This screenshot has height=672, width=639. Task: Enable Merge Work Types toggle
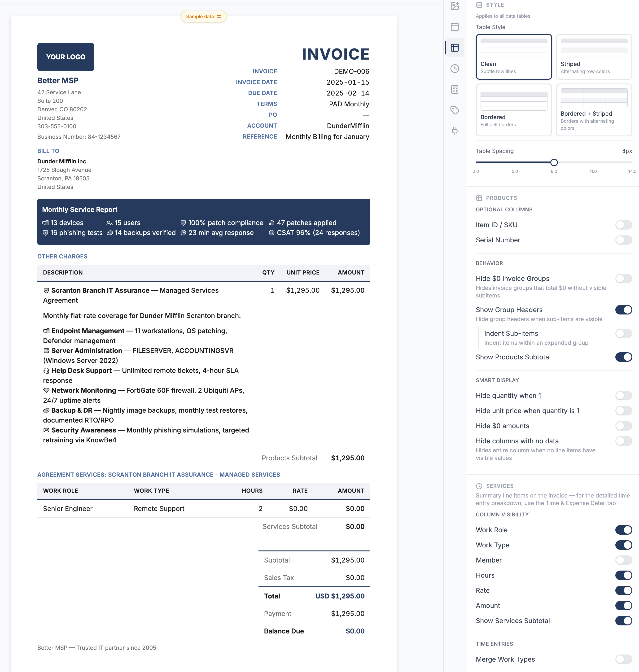(x=623, y=659)
